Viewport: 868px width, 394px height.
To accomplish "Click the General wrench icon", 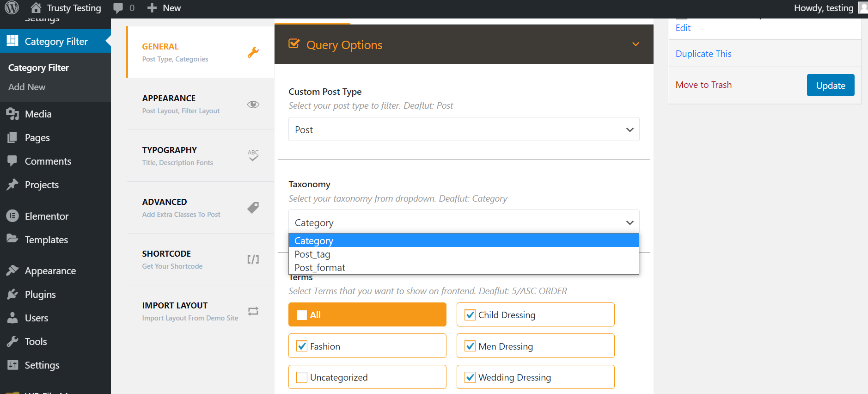I will point(253,52).
